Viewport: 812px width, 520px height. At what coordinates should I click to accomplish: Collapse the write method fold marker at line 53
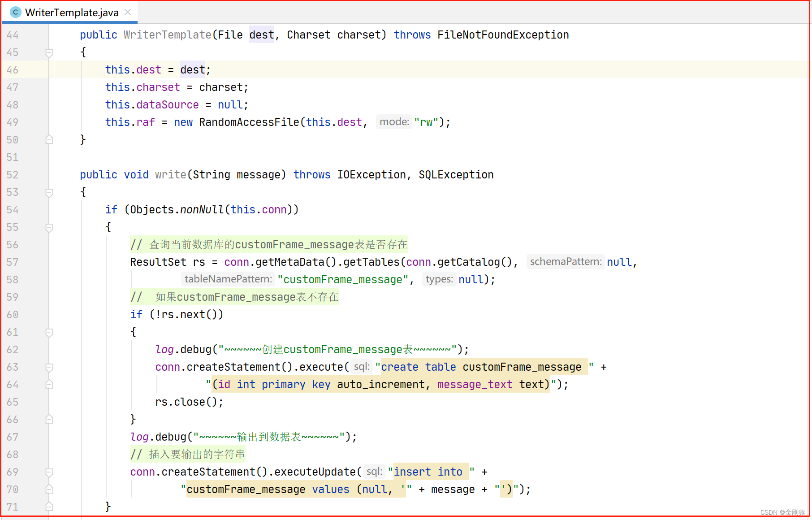(49, 192)
